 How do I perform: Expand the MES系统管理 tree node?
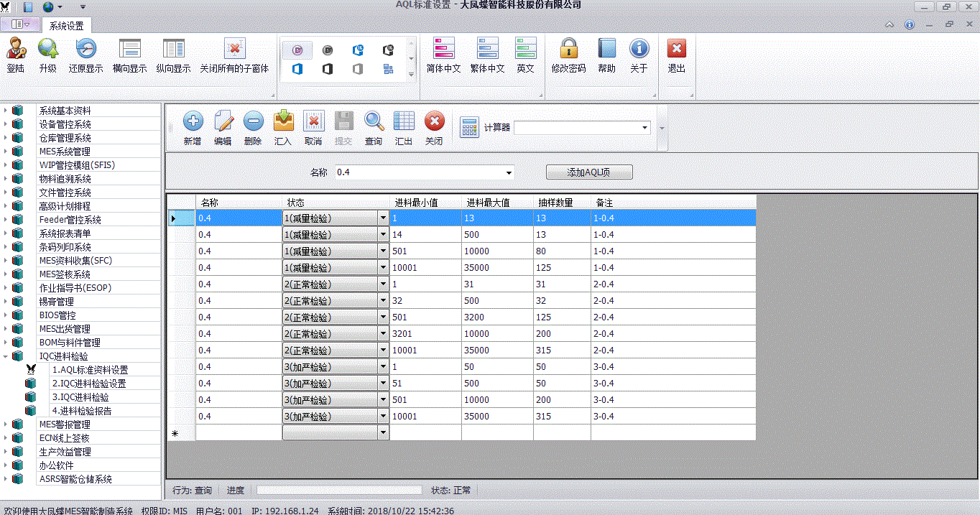point(5,152)
